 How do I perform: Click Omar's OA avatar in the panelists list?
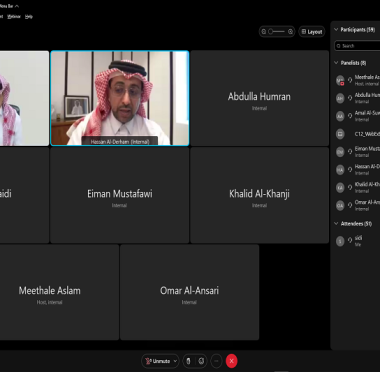click(340, 205)
